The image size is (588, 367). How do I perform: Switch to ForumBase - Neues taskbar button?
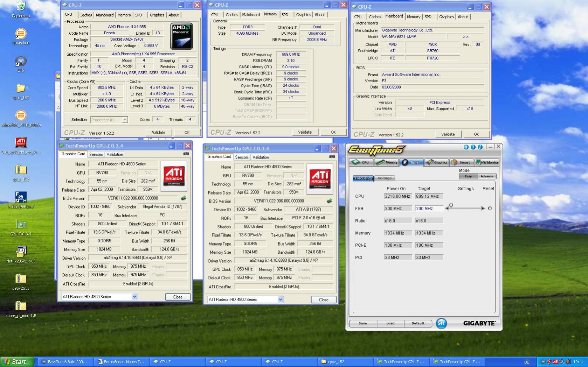tap(121, 362)
